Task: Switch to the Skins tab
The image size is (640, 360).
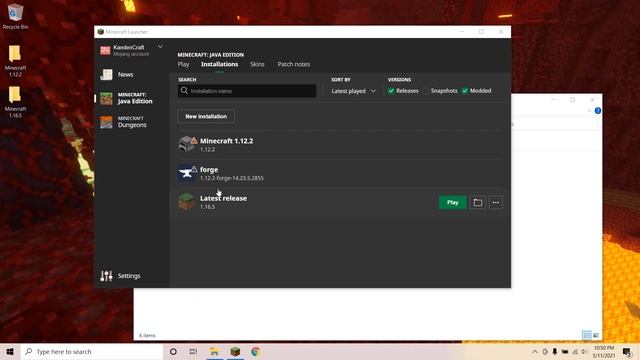Action: (x=257, y=64)
